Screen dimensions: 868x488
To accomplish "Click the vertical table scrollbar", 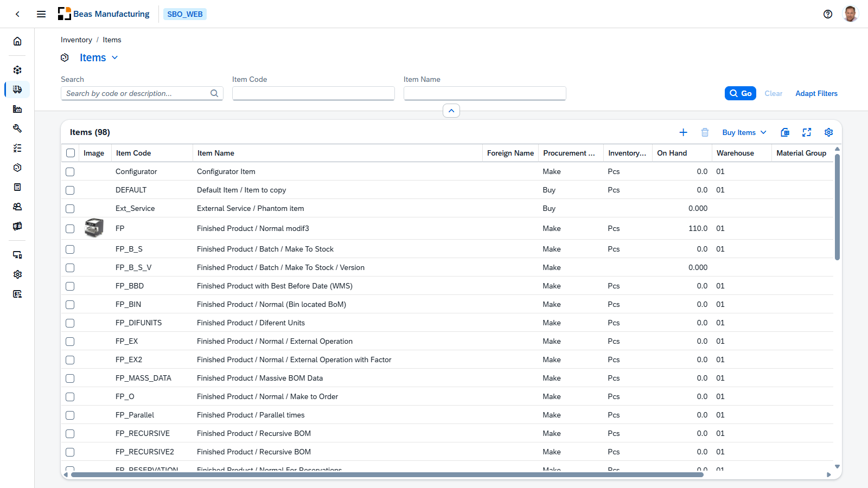I will 837,207.
